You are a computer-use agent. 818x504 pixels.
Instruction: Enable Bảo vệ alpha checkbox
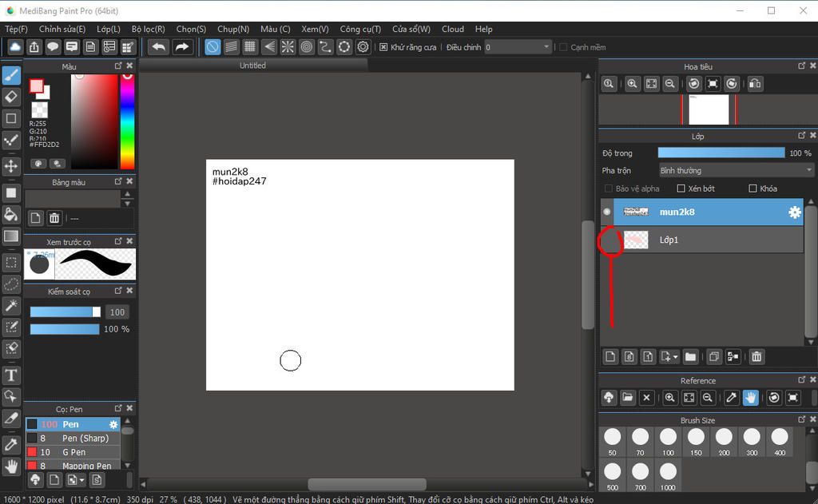(x=608, y=189)
